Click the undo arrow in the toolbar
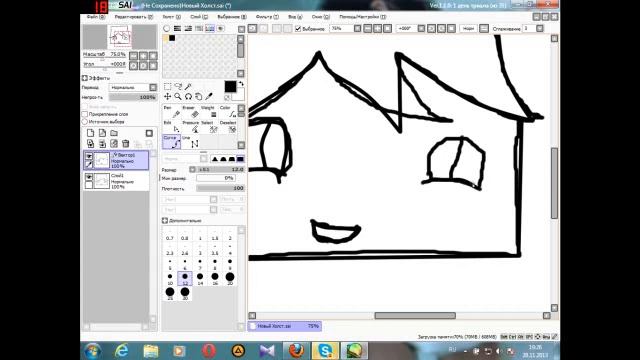This screenshot has width=640, height=360. [x=253, y=29]
